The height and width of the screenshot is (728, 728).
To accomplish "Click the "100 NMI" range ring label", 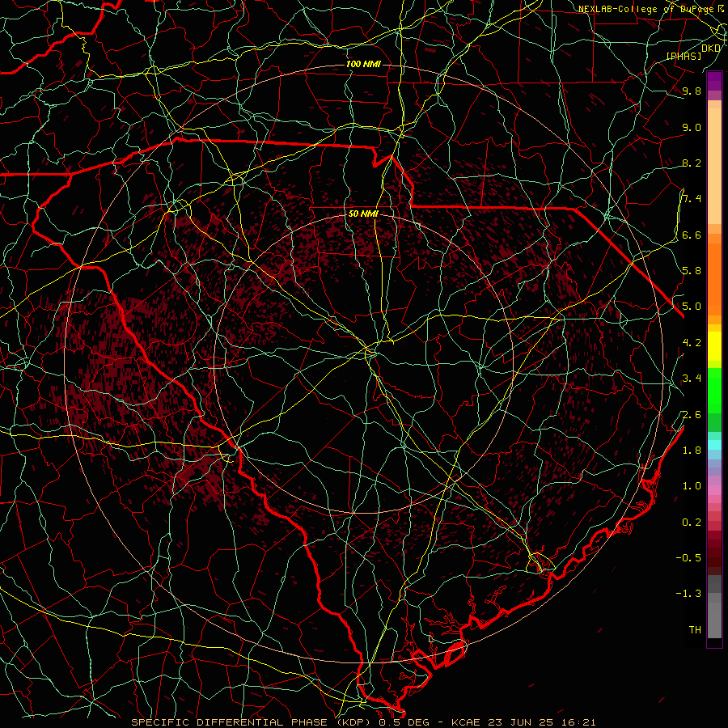I will 363,64.
